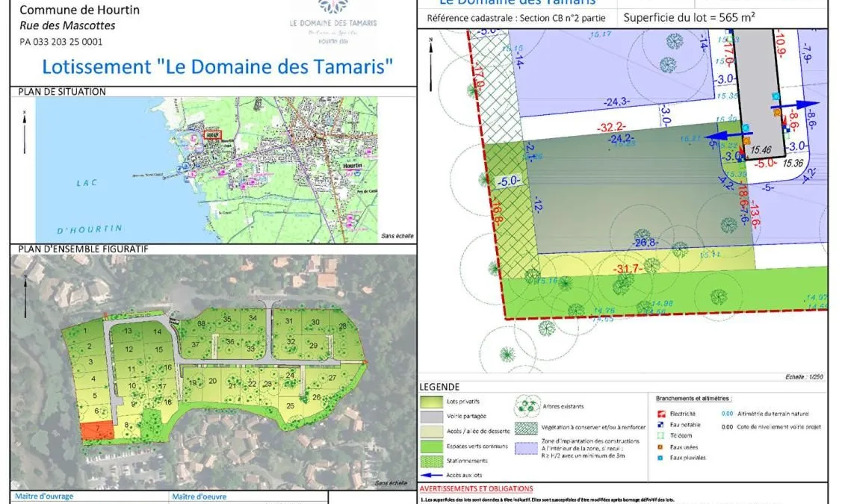Click the "Sans échelle" note under the situation map
This screenshot has height=504, width=845.
point(397,236)
